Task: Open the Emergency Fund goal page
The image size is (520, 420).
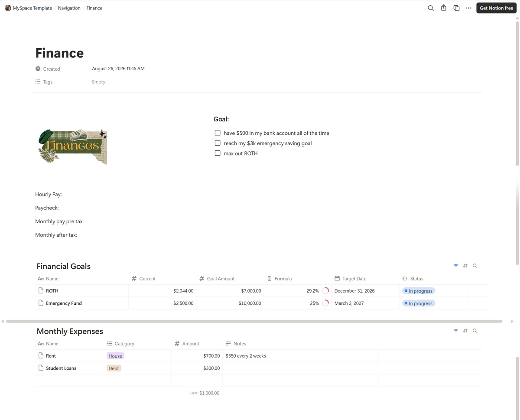Action: coord(64,303)
